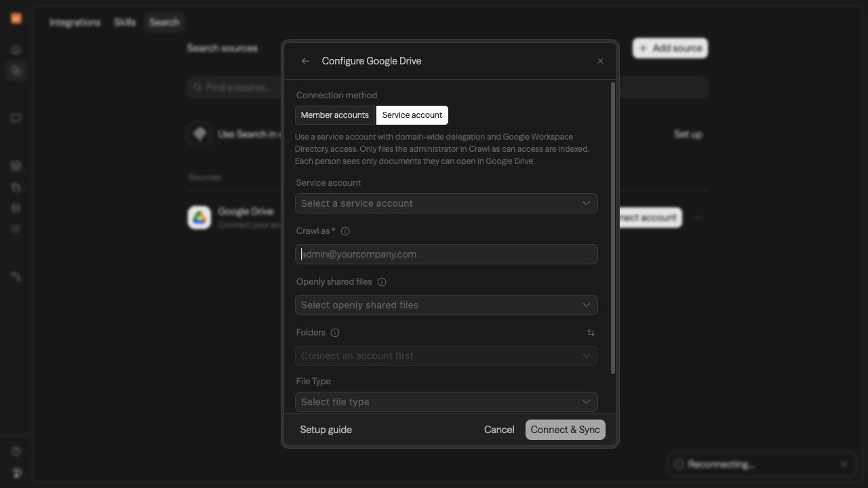Click the dialog's vertical scrollbar
The width and height of the screenshot is (868, 488).
(x=613, y=228)
